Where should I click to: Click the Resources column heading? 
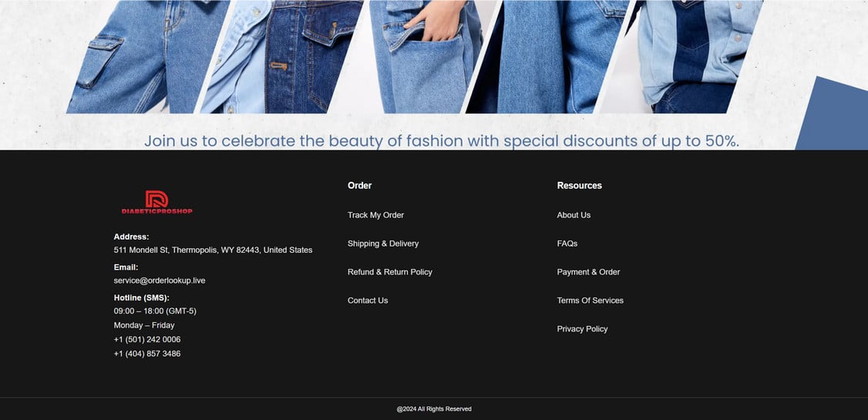pyautogui.click(x=579, y=186)
